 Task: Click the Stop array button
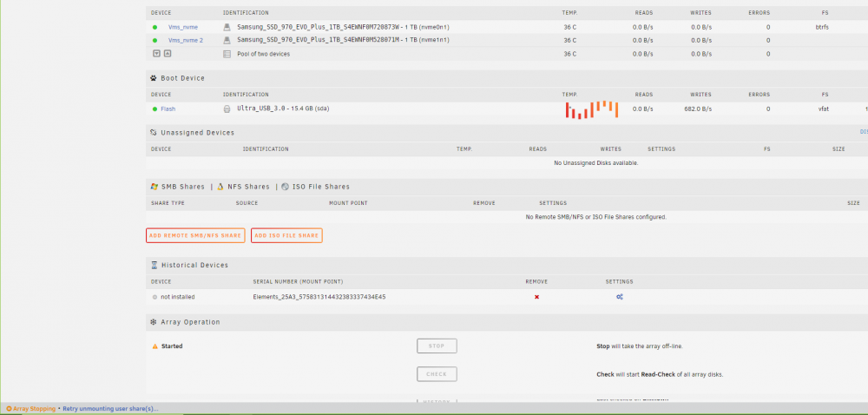pos(437,346)
